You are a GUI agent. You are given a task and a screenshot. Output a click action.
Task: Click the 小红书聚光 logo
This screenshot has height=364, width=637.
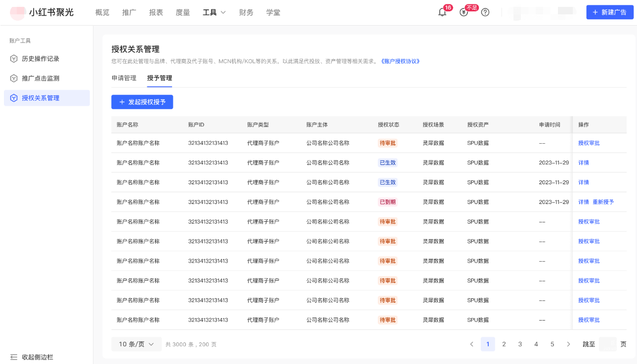coord(42,12)
